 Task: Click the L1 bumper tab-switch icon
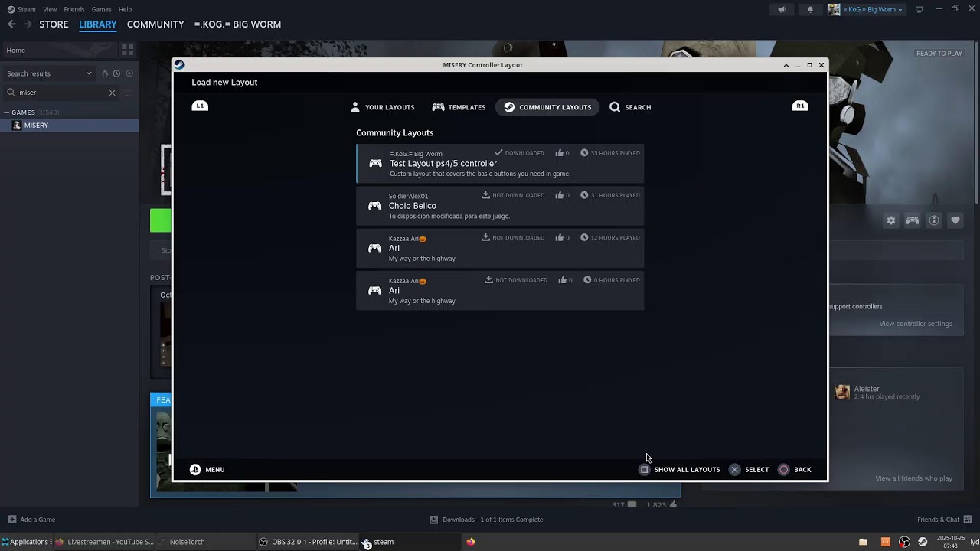(x=200, y=106)
